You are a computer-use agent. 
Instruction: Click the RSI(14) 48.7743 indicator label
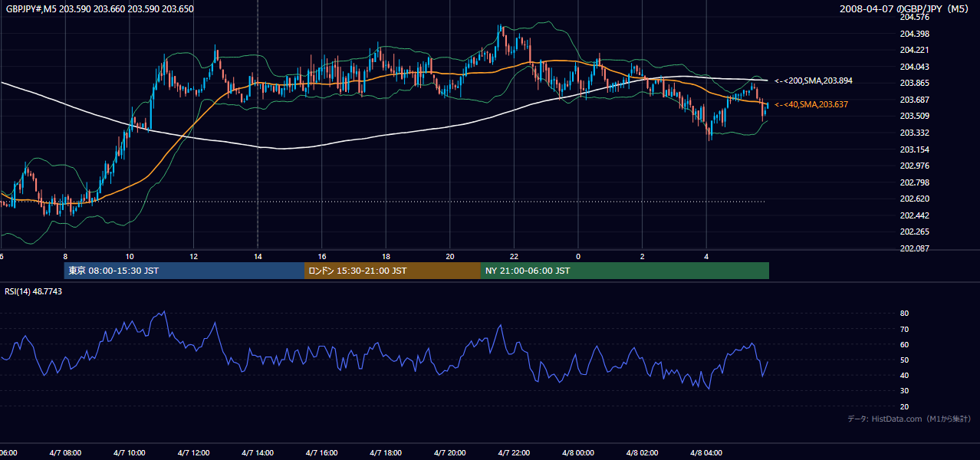point(34,291)
